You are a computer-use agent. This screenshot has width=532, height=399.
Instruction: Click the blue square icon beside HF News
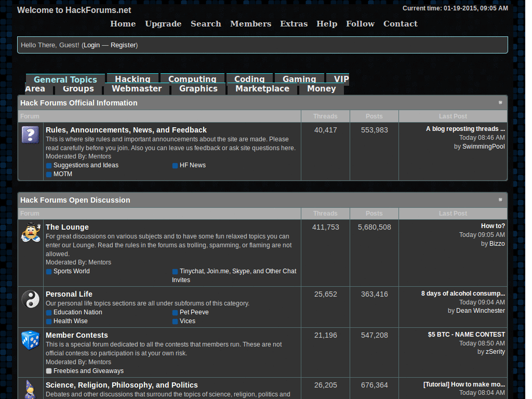pos(175,166)
